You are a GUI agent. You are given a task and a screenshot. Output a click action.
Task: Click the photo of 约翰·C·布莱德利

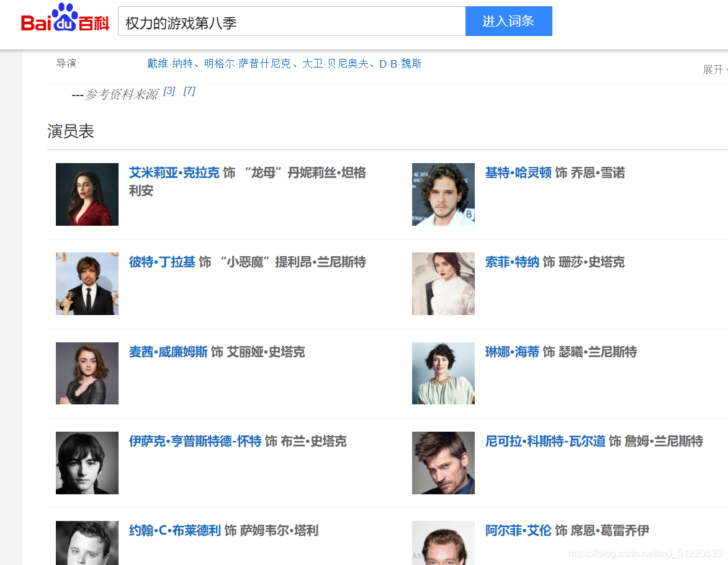(x=87, y=543)
